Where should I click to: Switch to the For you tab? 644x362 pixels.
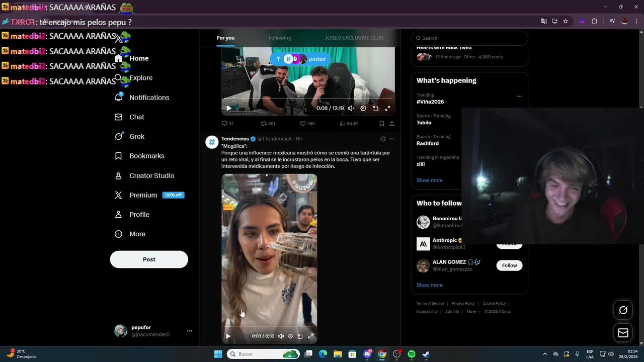click(x=225, y=38)
